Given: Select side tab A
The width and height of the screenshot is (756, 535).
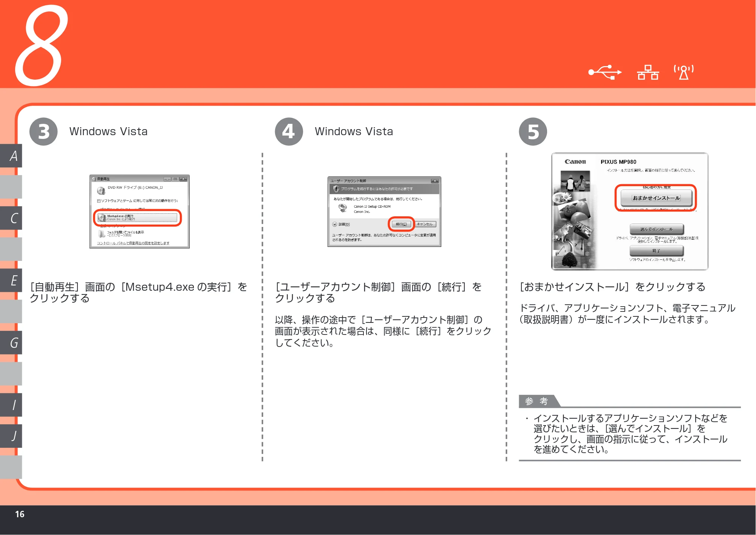Looking at the screenshot, I should click(11, 156).
